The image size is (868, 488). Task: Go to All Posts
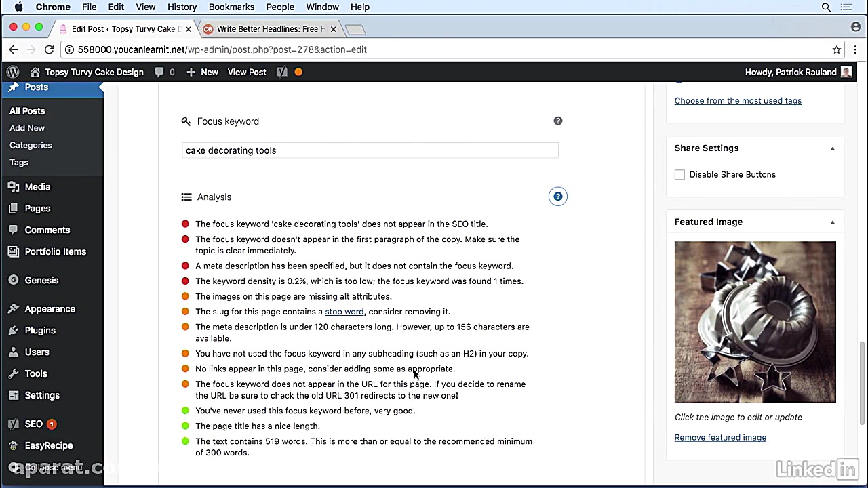coord(27,110)
